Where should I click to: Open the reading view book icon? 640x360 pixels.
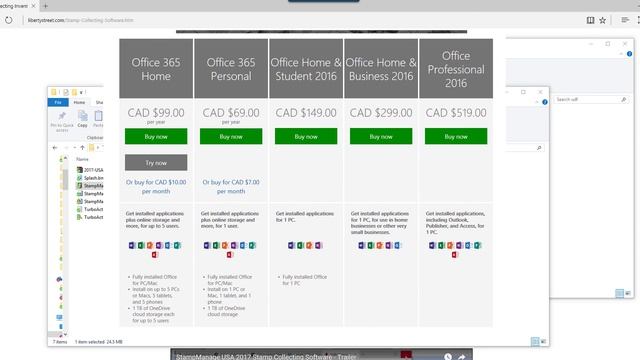click(590, 20)
